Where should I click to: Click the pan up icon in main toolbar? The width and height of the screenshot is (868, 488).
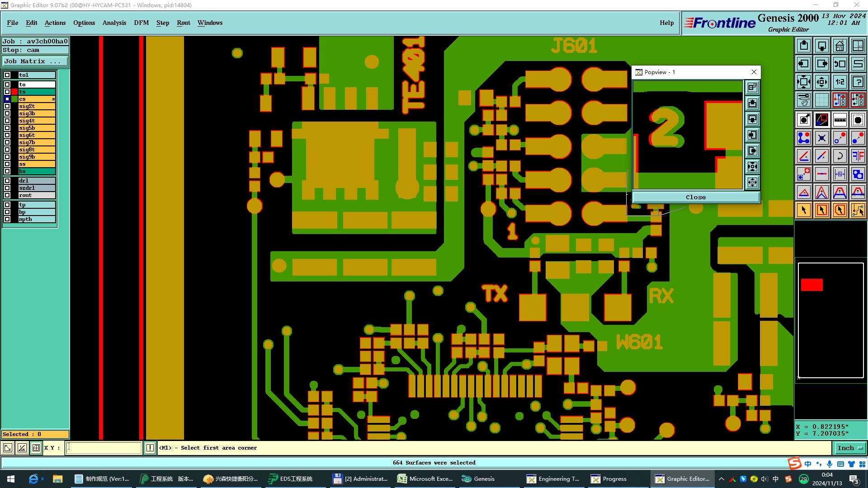(x=804, y=46)
